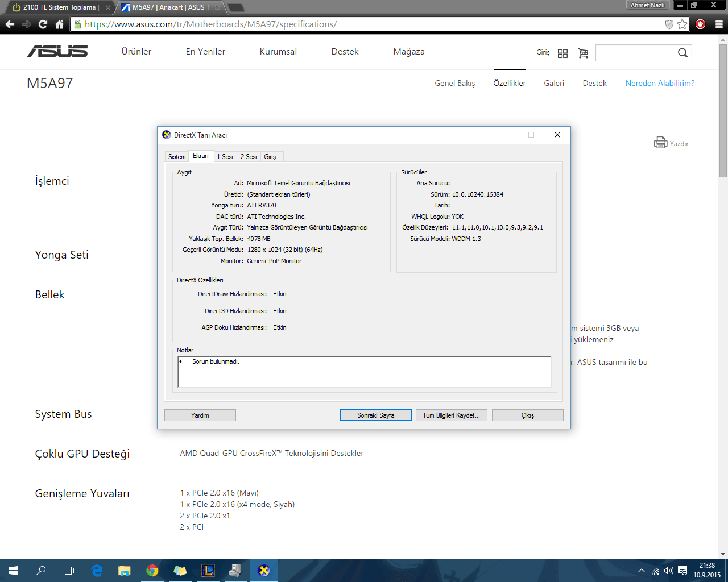
Task: Click the Sonraki Sayfa button
Action: coord(376,415)
